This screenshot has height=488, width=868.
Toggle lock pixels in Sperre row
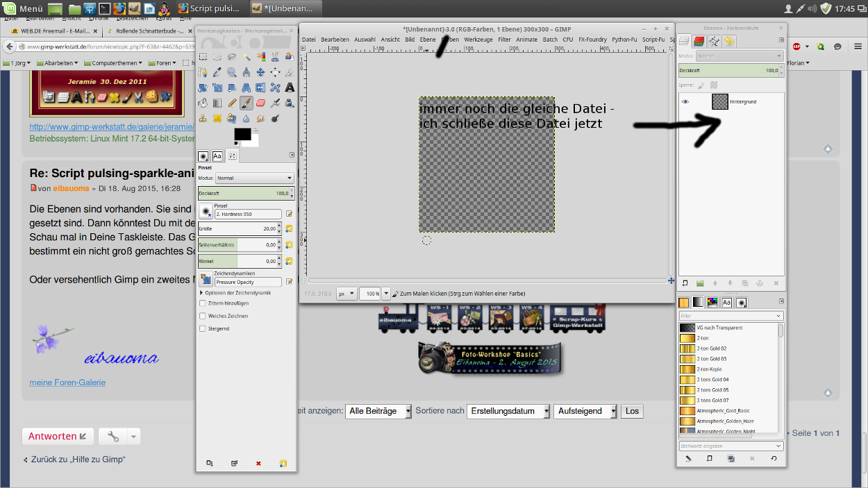[x=701, y=85]
